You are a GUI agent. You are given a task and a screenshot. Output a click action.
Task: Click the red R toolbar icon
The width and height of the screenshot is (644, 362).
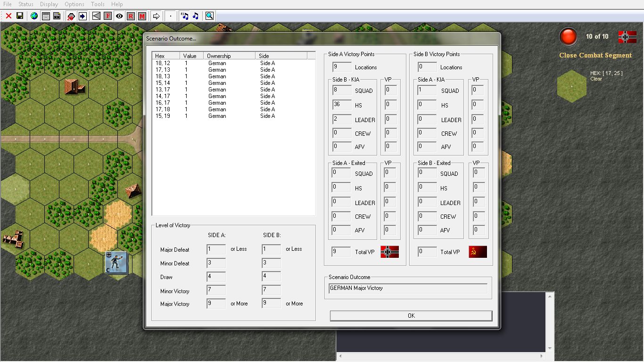click(131, 16)
